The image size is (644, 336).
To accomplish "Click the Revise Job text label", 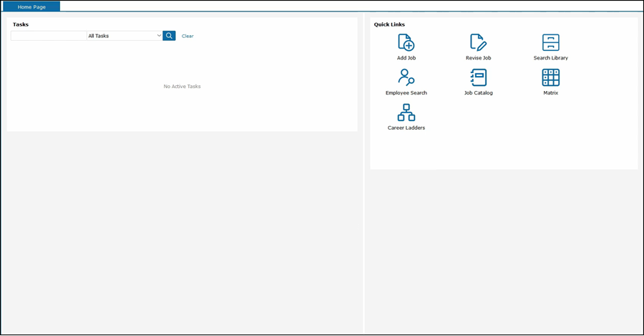I will pyautogui.click(x=478, y=58).
